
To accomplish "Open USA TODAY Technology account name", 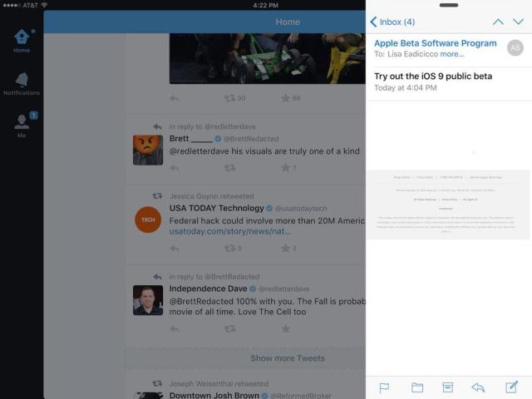I will [216, 208].
